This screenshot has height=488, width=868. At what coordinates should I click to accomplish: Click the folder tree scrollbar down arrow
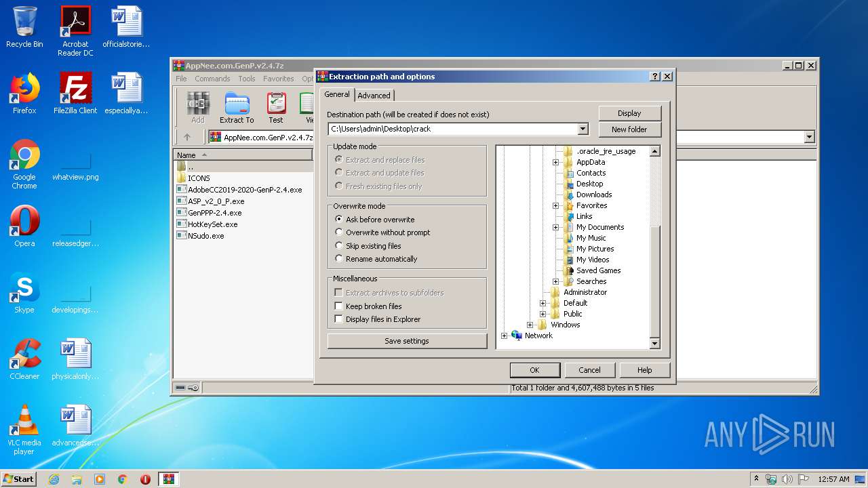[654, 344]
